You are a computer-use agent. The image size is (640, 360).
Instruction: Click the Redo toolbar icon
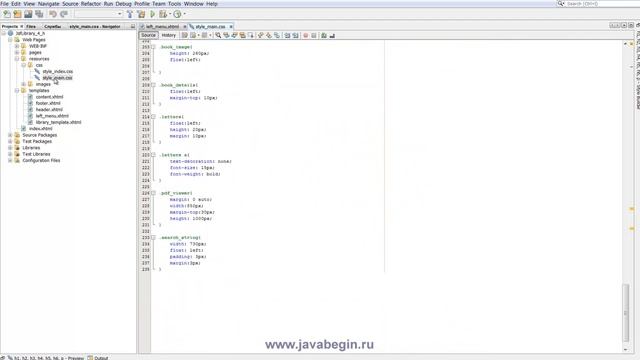point(64,14)
